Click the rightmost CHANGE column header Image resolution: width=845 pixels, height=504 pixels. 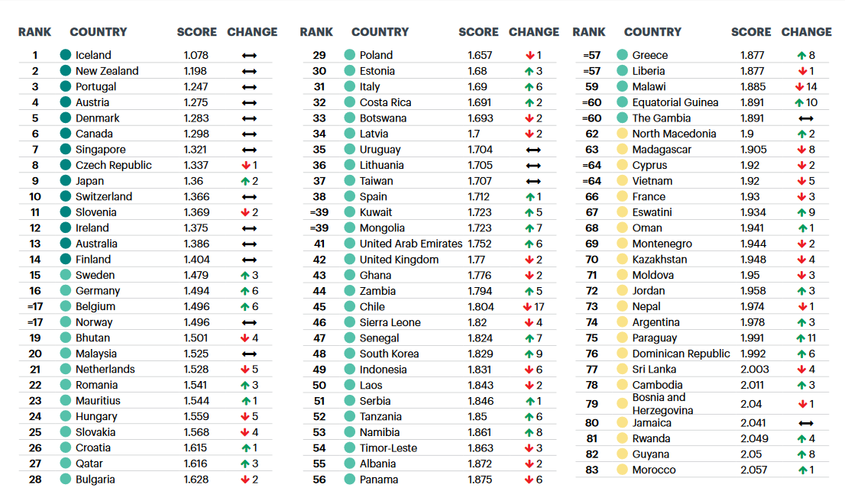click(x=806, y=32)
